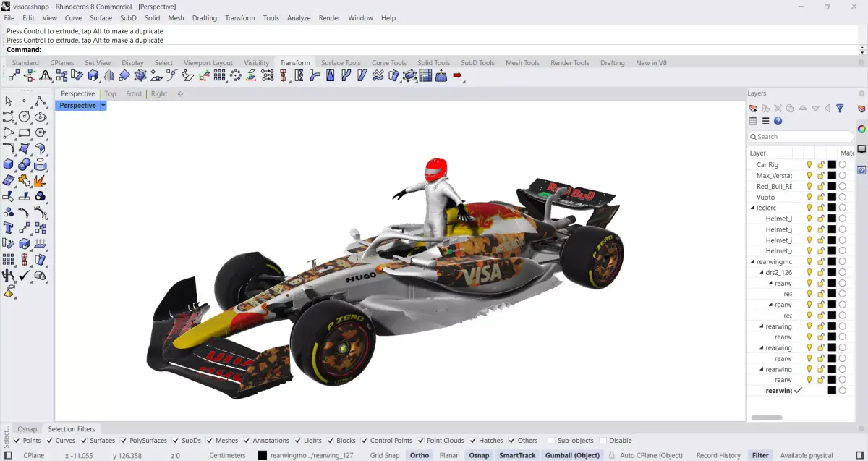This screenshot has height=461, width=868.
Task: Change the leclerc layer color swatch
Action: pyautogui.click(x=832, y=208)
